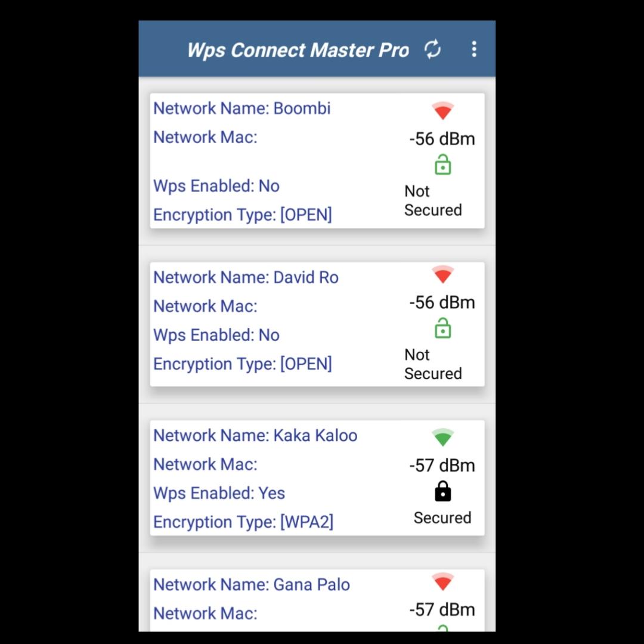Viewport: 644px width, 644px height.
Task: Tap David Ro's green open padlock icon
Action: click(442, 328)
